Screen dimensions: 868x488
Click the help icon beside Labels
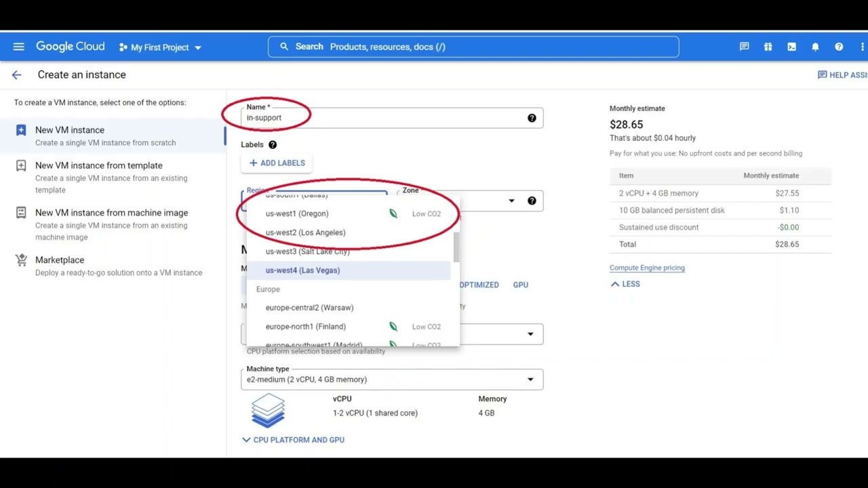273,144
